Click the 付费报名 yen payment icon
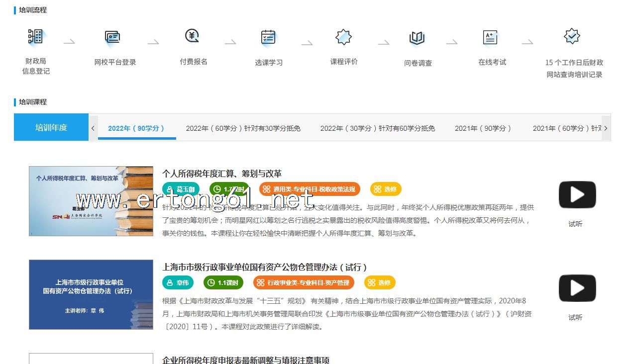 pyautogui.click(x=192, y=36)
